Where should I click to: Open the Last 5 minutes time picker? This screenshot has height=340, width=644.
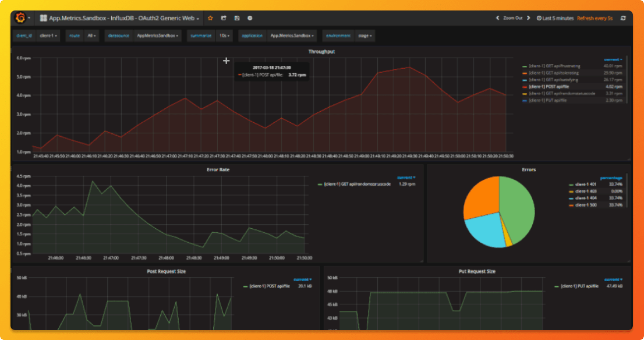(x=555, y=18)
